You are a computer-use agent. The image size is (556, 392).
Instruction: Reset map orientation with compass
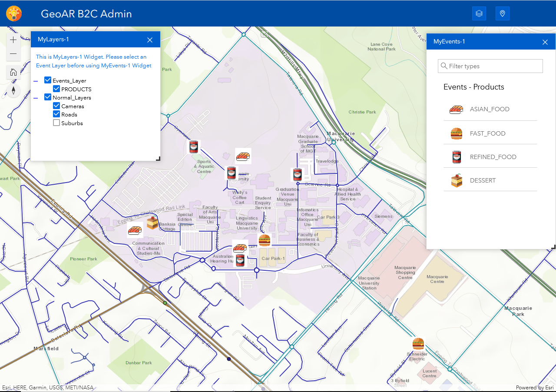(13, 90)
